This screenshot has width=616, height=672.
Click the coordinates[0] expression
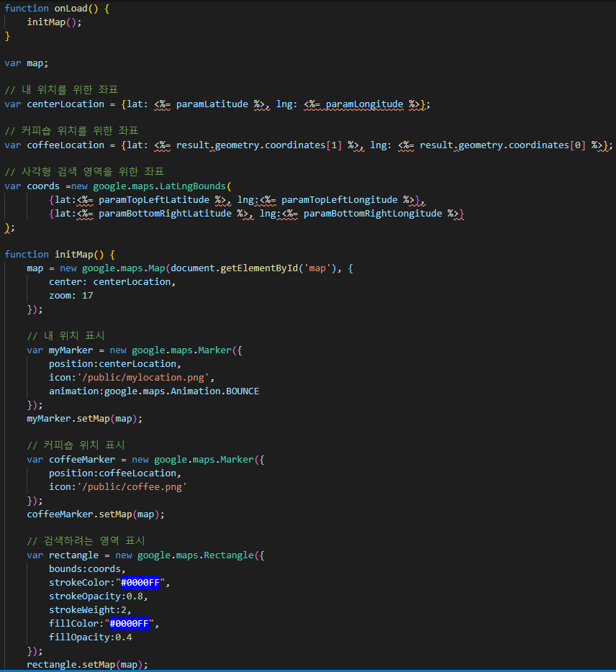click(x=546, y=145)
